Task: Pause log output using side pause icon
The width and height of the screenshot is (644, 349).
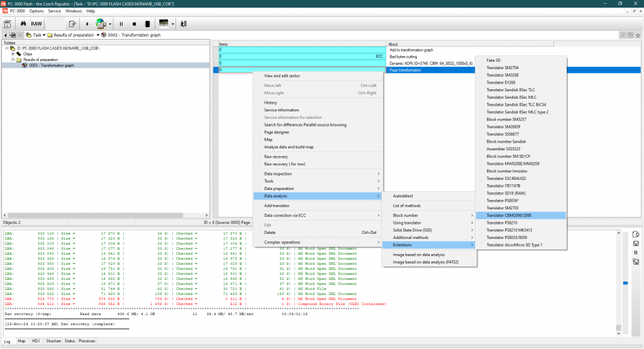Action: point(635,252)
